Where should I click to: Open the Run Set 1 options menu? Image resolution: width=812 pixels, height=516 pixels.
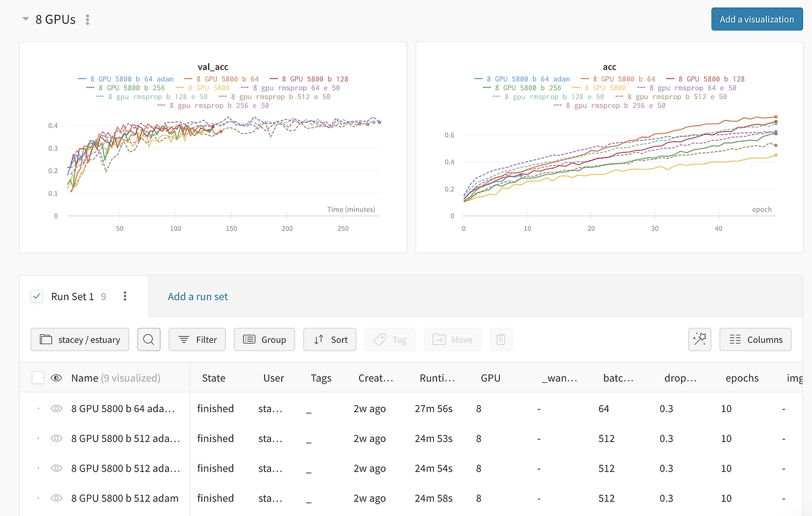coord(125,296)
